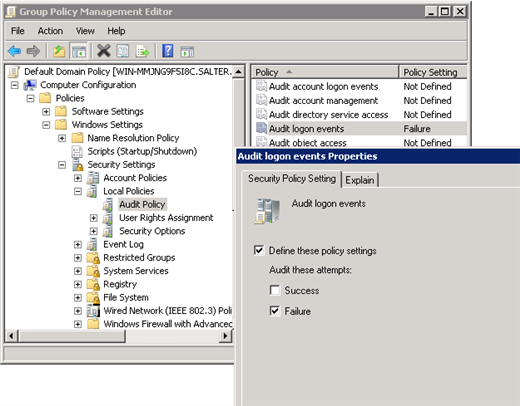The height and width of the screenshot is (406, 520).
Task: Disable the Failure audit checkbox
Action: [275, 311]
